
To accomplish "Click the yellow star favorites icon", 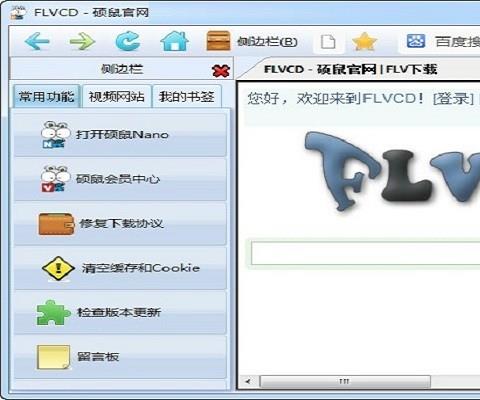I will [364, 42].
